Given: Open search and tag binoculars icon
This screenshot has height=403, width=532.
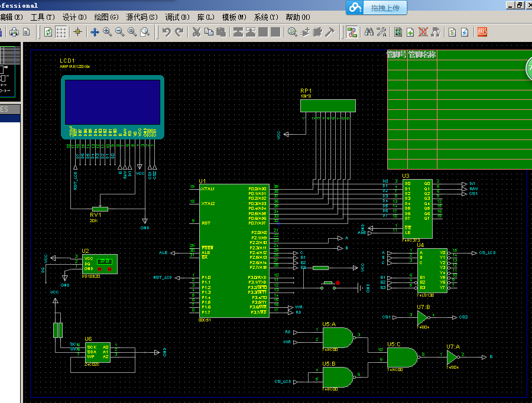Looking at the screenshot, I should click(x=369, y=32).
